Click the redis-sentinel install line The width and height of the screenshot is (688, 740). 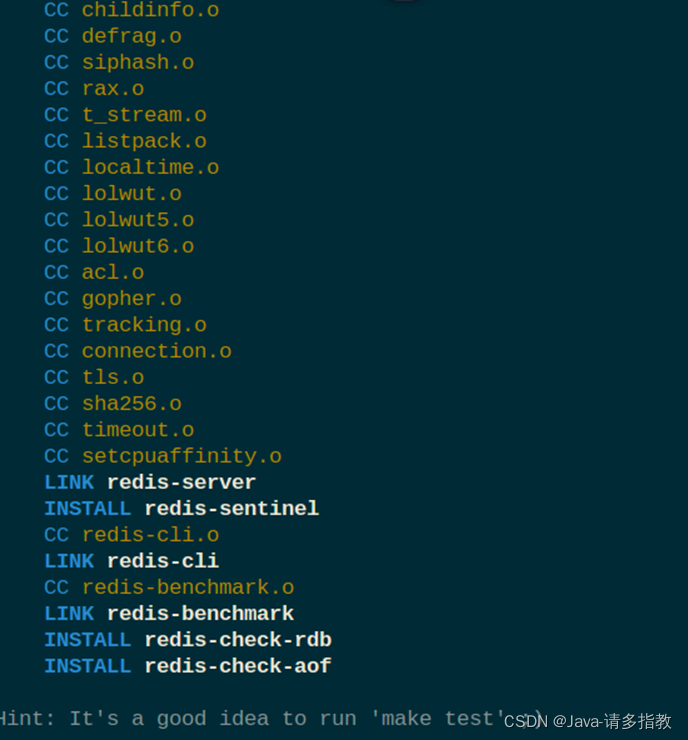pos(231,508)
